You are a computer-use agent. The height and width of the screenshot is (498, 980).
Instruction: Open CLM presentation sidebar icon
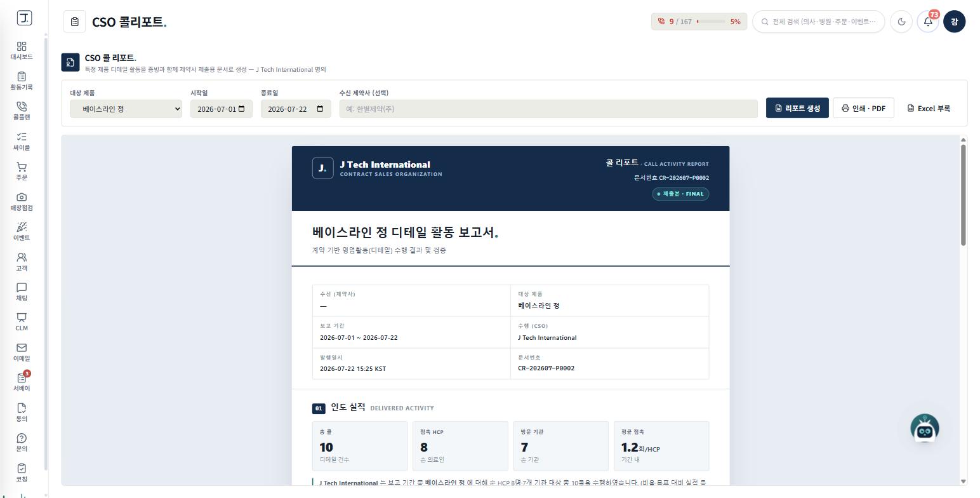[22, 321]
